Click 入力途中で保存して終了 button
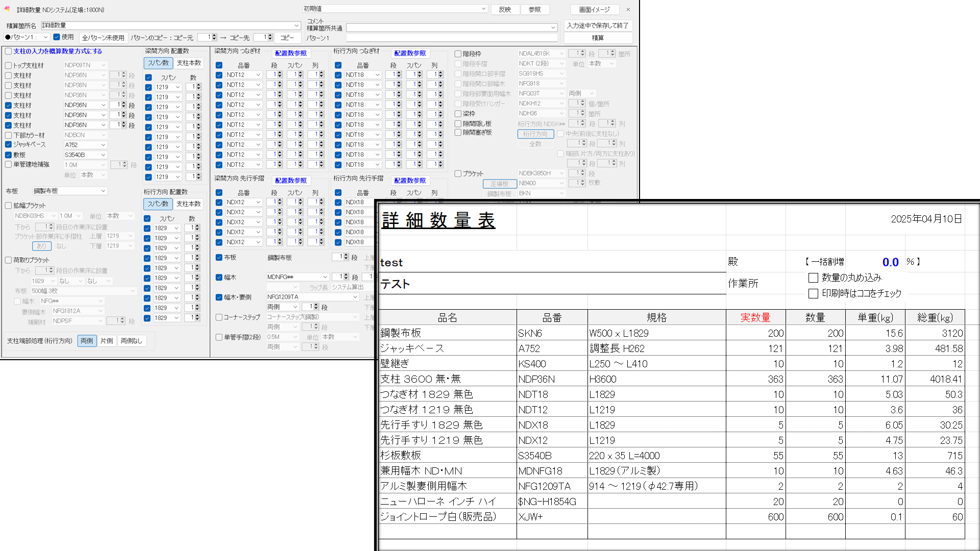The width and height of the screenshot is (980, 551). 598,26
